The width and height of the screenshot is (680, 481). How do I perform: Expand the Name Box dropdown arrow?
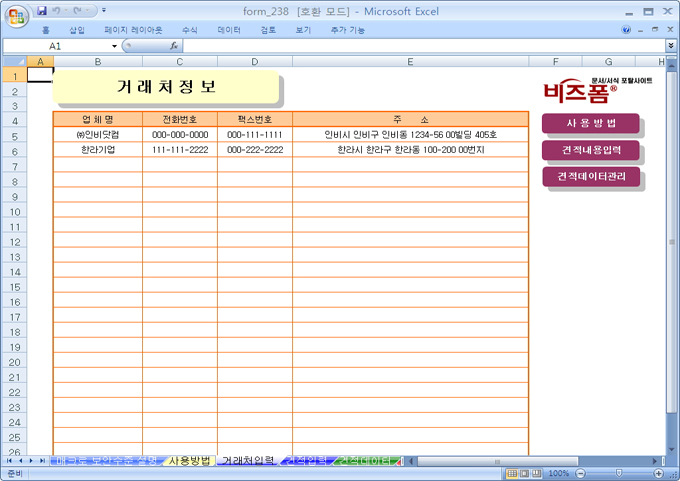click(114, 46)
